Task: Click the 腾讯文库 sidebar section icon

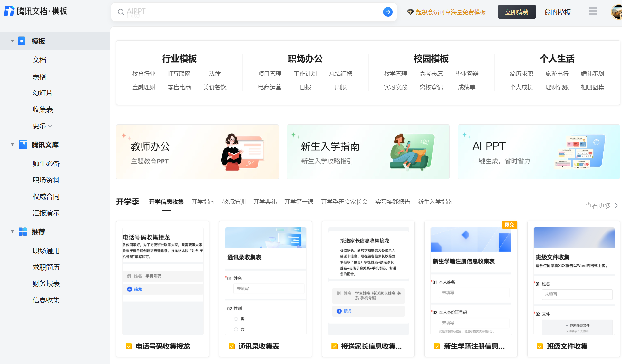Action: [x=23, y=144]
